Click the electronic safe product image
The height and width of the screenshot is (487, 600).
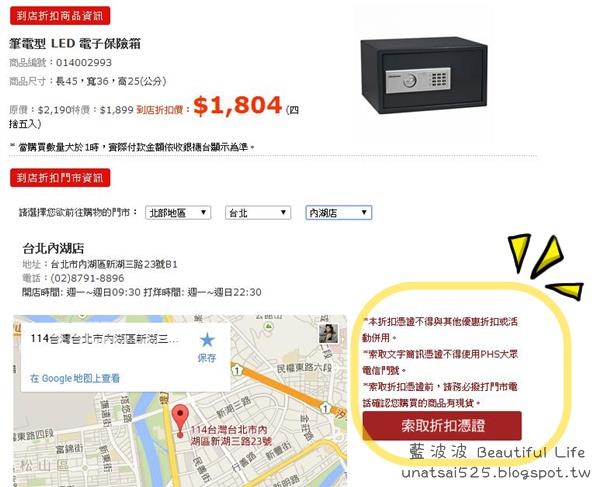424,75
